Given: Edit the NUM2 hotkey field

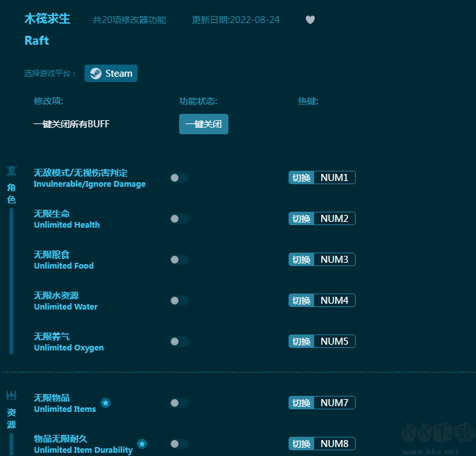Looking at the screenshot, I should 335,219.
